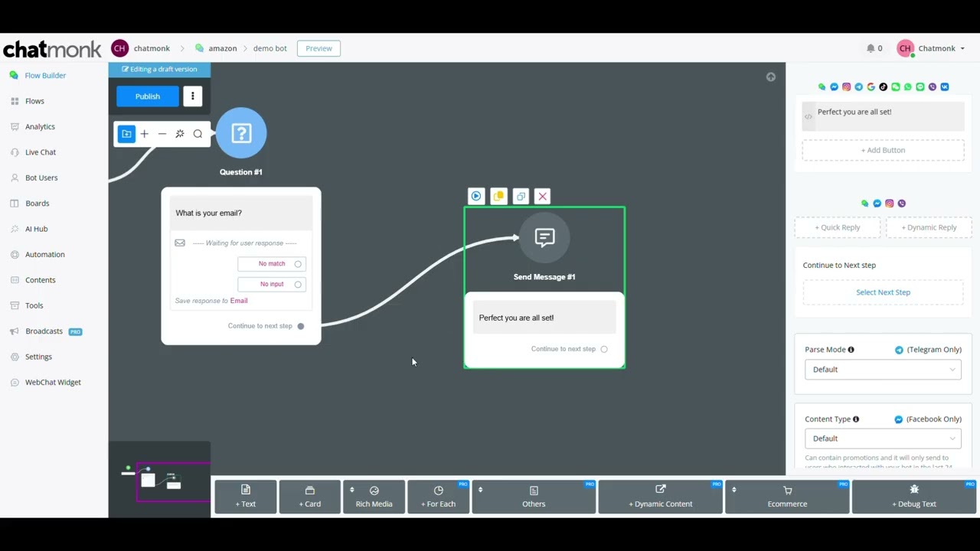980x551 pixels.
Task: Click Select Next Step
Action: [883, 292]
